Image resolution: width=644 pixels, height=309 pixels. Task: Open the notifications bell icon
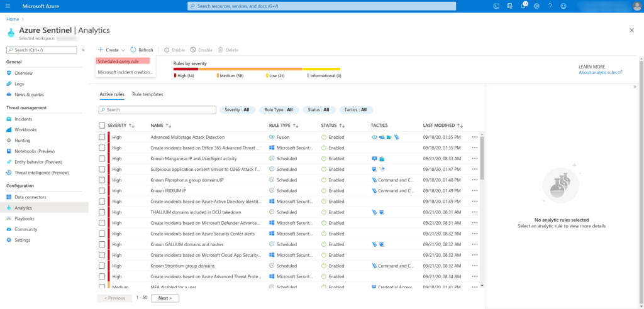point(523,6)
